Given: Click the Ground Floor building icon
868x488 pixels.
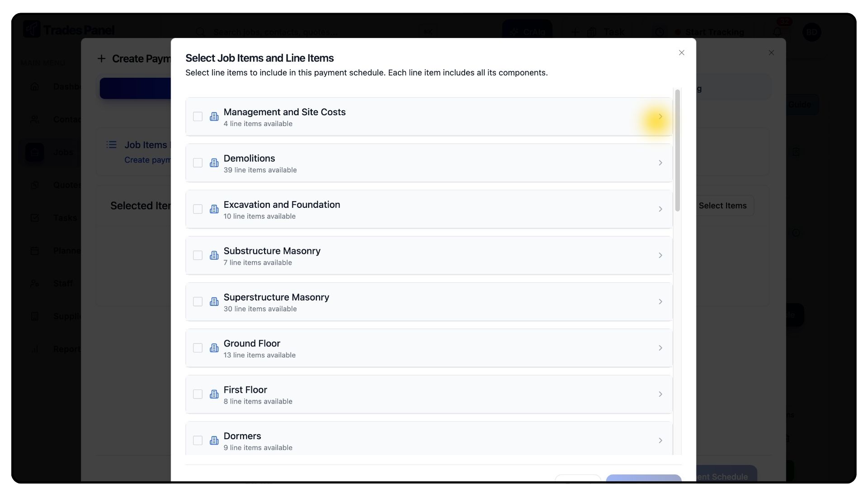Looking at the screenshot, I should point(214,348).
